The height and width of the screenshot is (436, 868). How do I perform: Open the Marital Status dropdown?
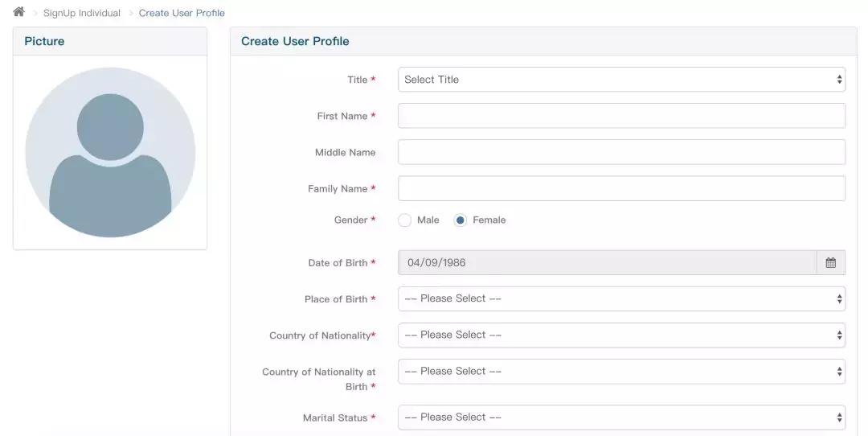[621, 417]
